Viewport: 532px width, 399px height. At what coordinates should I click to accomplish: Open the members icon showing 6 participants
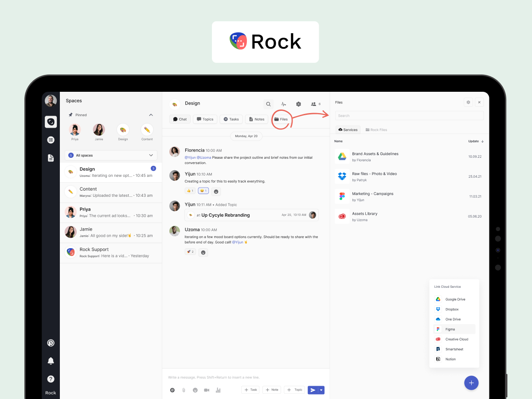(x=316, y=104)
